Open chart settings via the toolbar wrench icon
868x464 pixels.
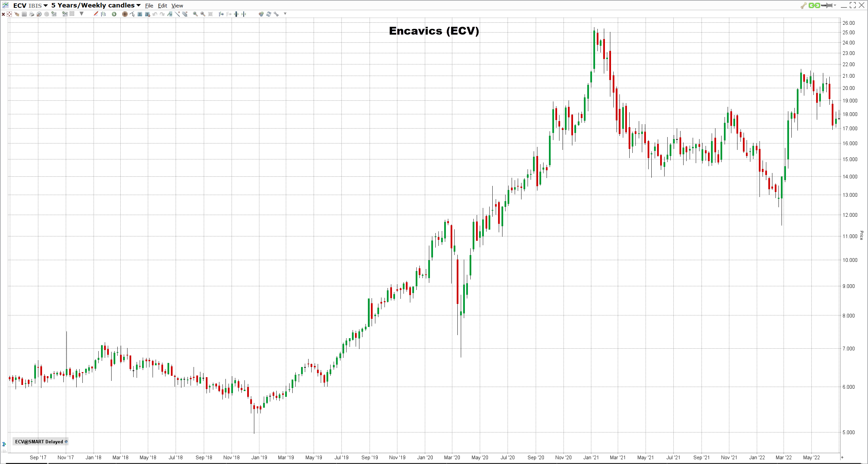tap(276, 14)
